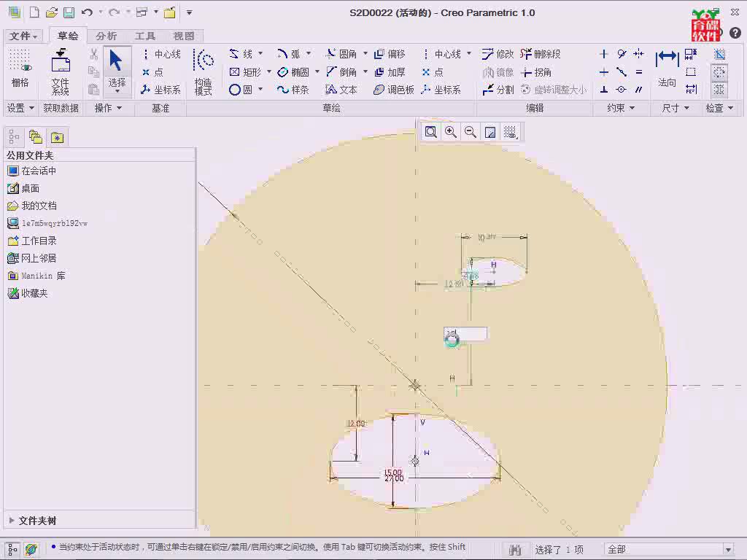This screenshot has width=747, height=560.
Task: Click the close window folder icon in quick access
Action: click(x=169, y=12)
